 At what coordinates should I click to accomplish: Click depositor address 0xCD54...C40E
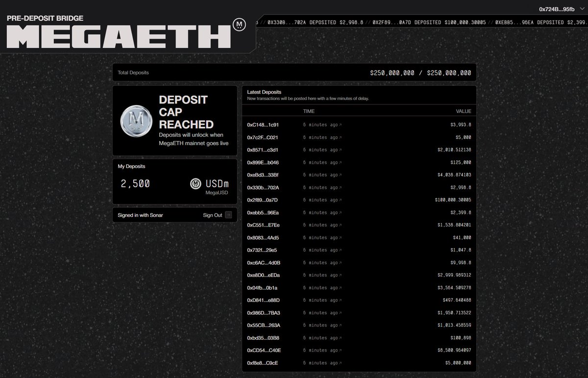coord(264,350)
